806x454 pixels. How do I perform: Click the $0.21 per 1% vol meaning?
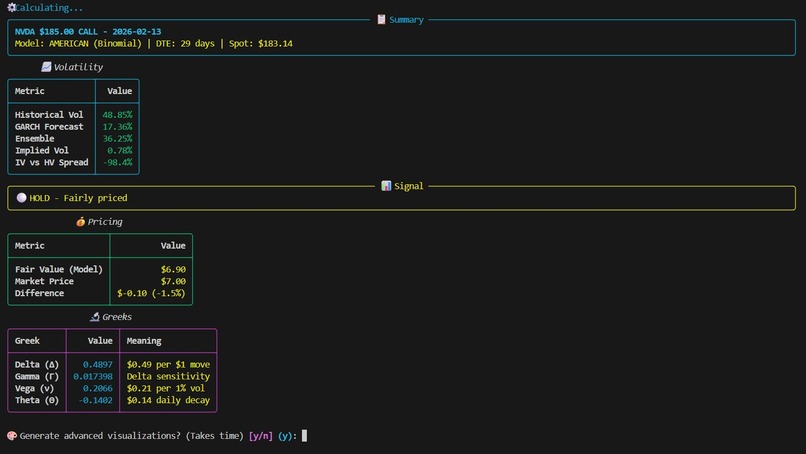coord(166,388)
